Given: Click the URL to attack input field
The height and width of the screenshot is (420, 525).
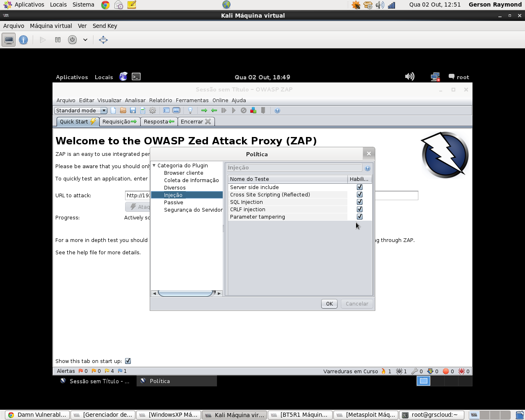Looking at the screenshot, I should tap(271, 195).
